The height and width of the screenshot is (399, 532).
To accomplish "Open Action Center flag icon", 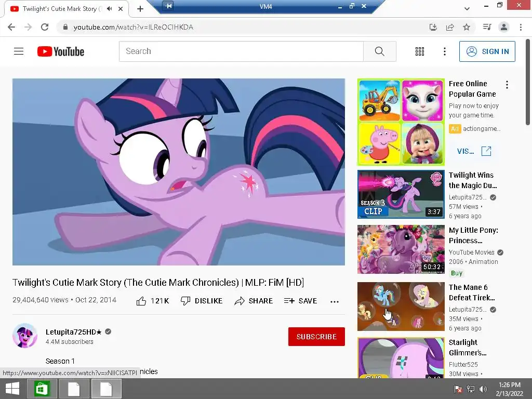I will 458,389.
